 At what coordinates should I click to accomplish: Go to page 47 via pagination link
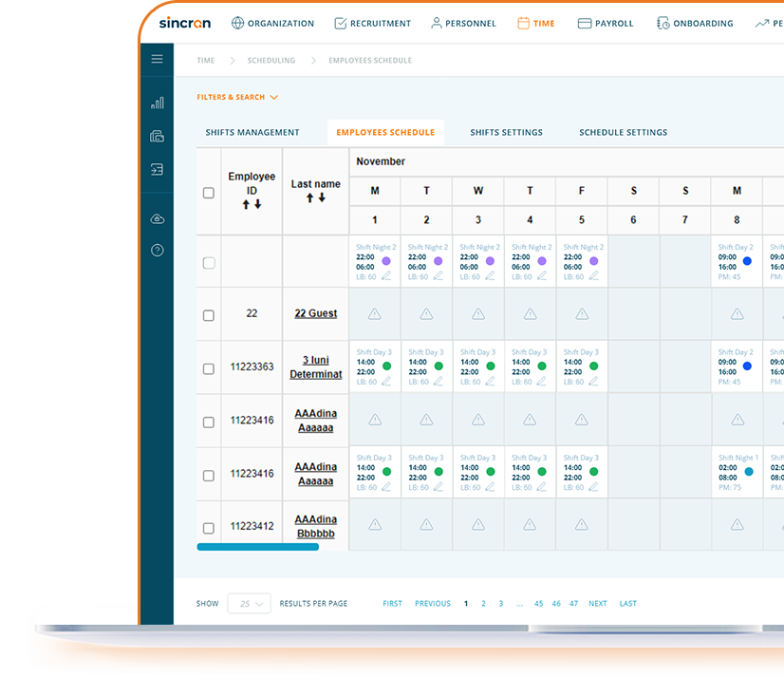point(573,603)
